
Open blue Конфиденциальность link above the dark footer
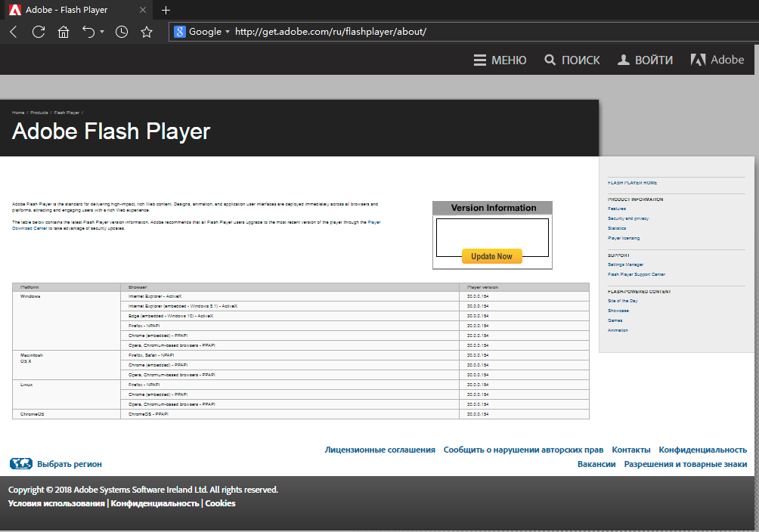[x=703, y=450]
